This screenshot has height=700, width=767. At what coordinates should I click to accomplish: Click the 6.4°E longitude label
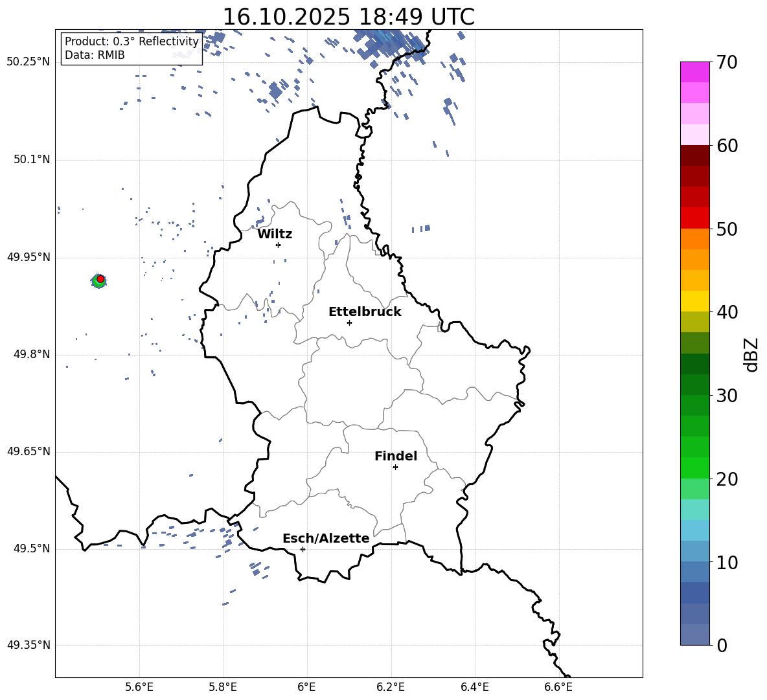pos(475,687)
